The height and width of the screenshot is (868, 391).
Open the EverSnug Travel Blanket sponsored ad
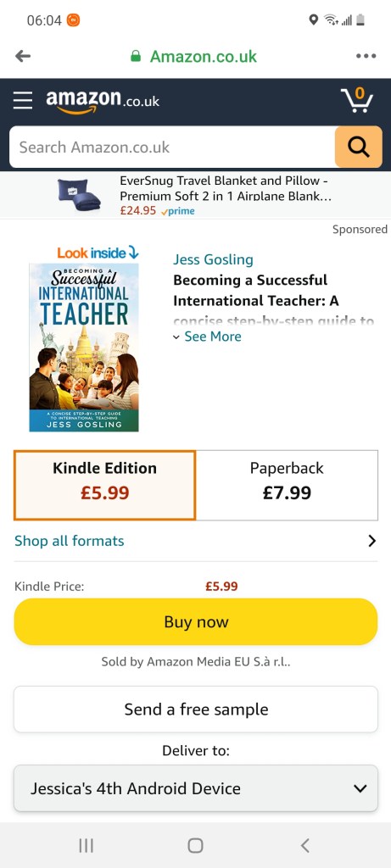tap(195, 195)
